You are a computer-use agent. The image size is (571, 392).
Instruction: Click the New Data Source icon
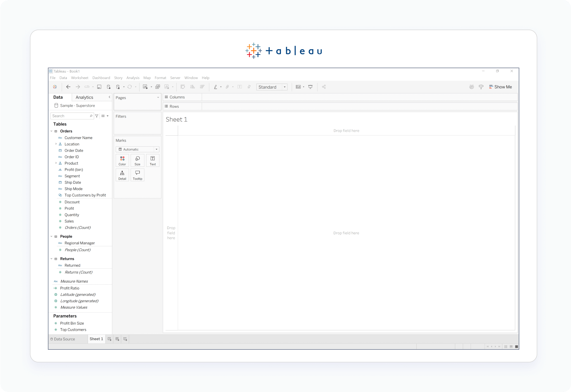coord(109,87)
